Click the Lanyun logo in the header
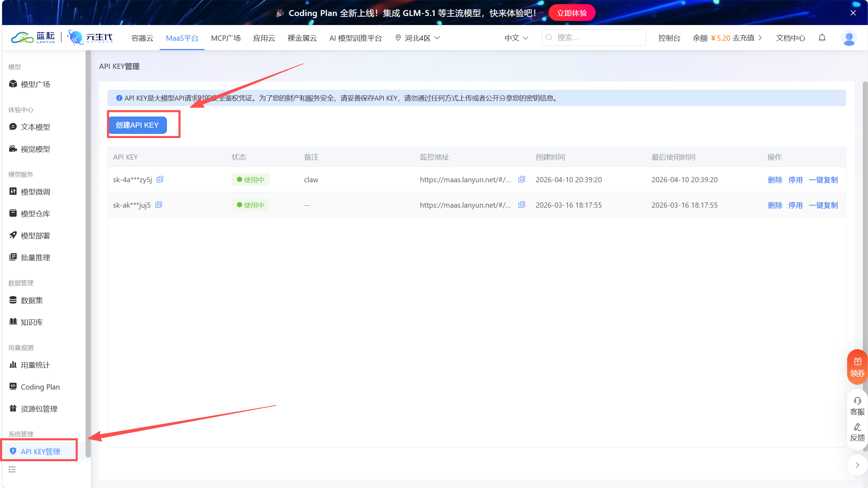 33,38
